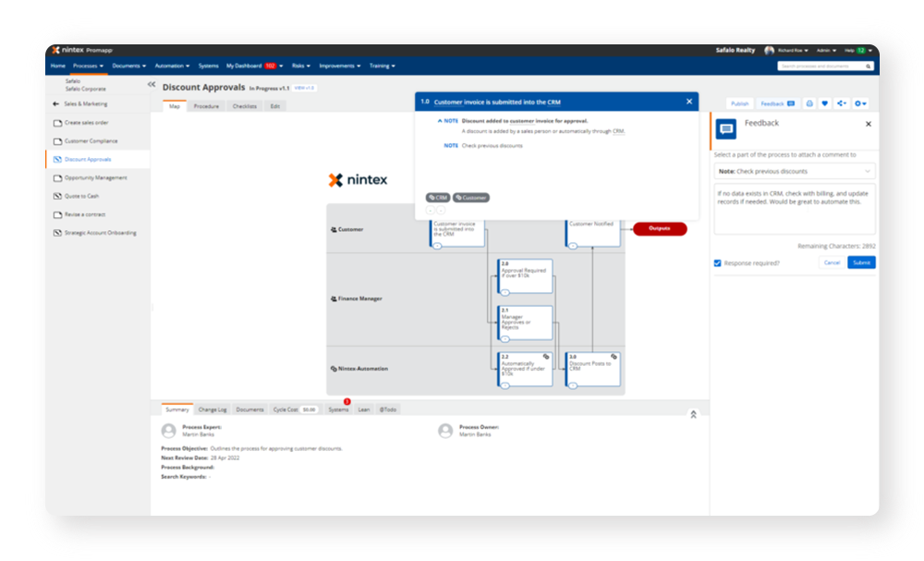Screen dimensions: 924x561
Task: Cancel the feedback comment
Action: (x=832, y=262)
